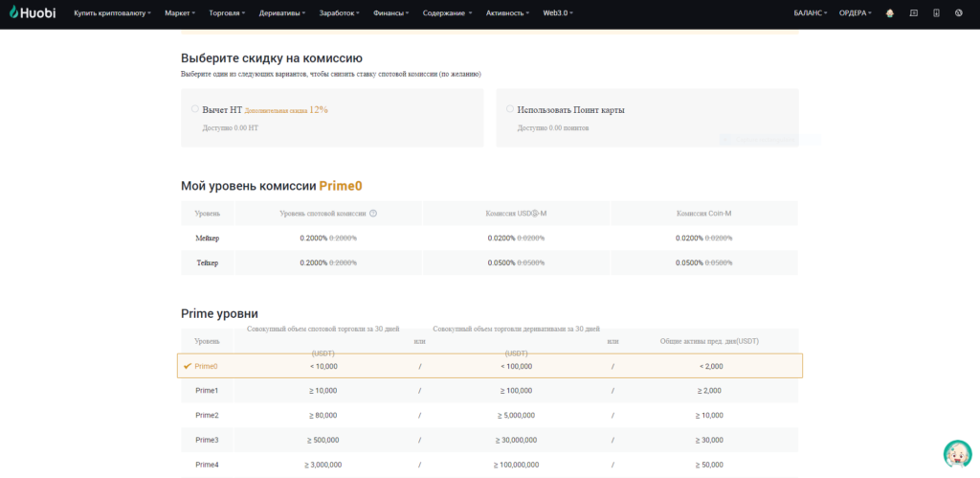
Task: Open the ОРДЕРА dropdown
Action: click(855, 13)
